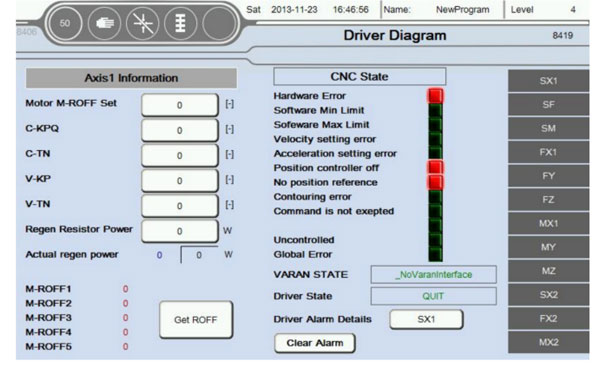Click the M-ROFF2 value
The image size is (600, 372).
(x=125, y=303)
